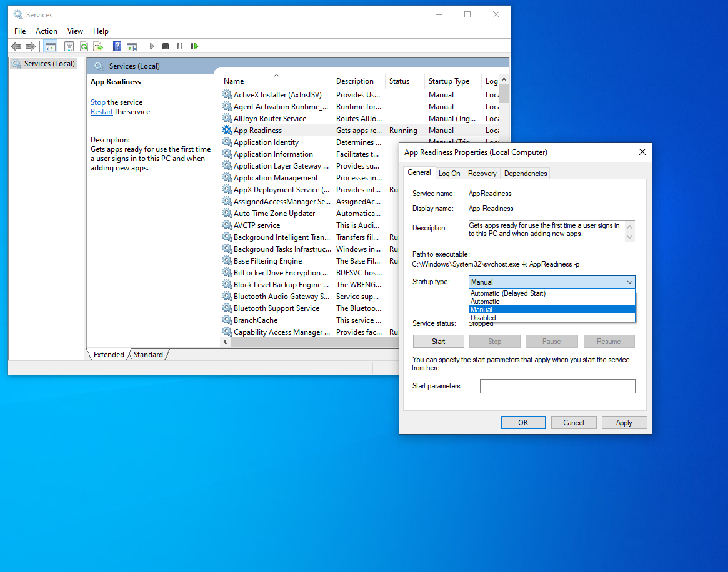
Task: Open the View menu
Action: point(75,31)
